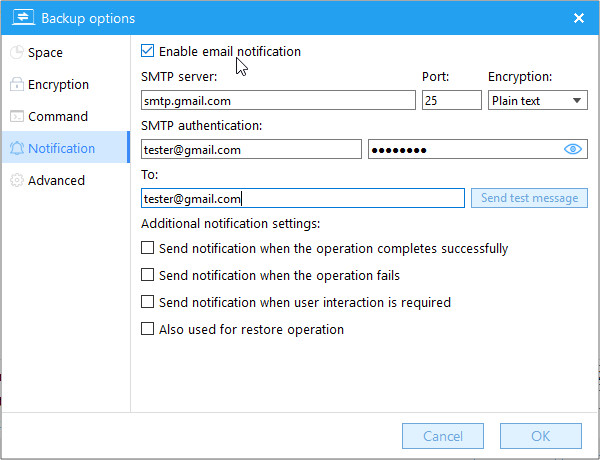This screenshot has width=600, height=460.
Task: Open the Advanced settings tab label
Action: click(x=56, y=181)
